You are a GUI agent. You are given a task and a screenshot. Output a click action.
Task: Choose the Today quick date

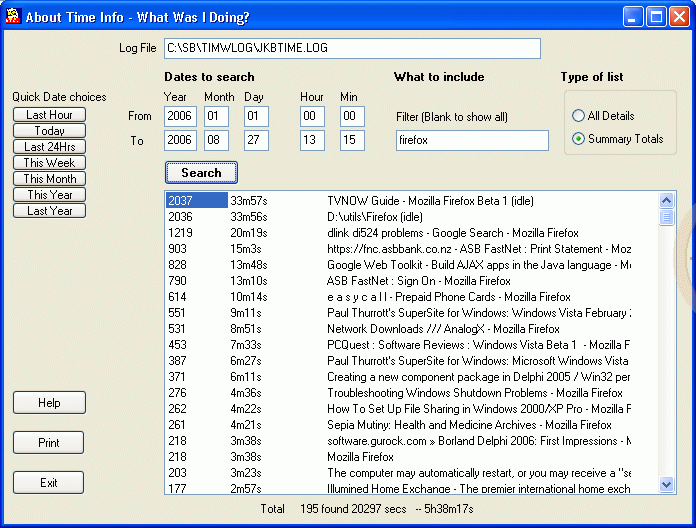(x=49, y=131)
